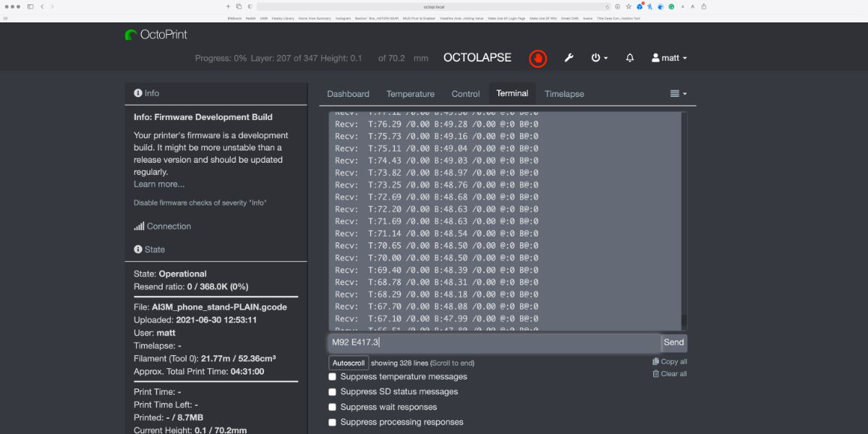Image resolution: width=868 pixels, height=434 pixels.
Task: Click Copy all terminal output
Action: coord(670,361)
